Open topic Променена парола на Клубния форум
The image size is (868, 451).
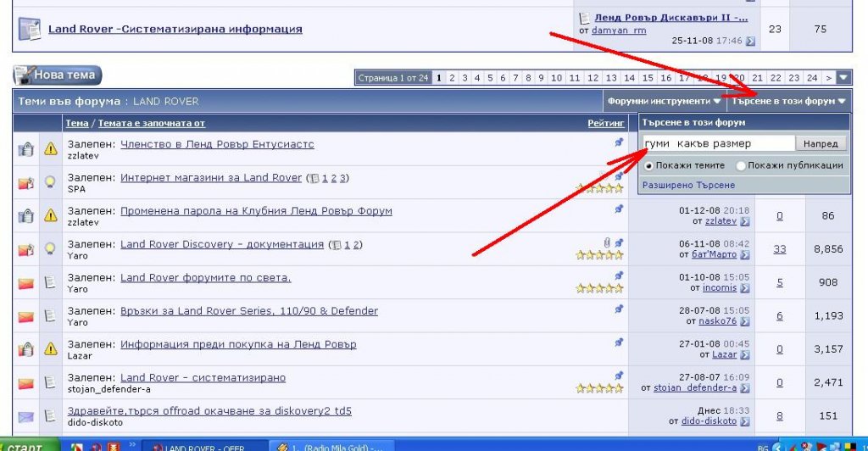tap(256, 211)
